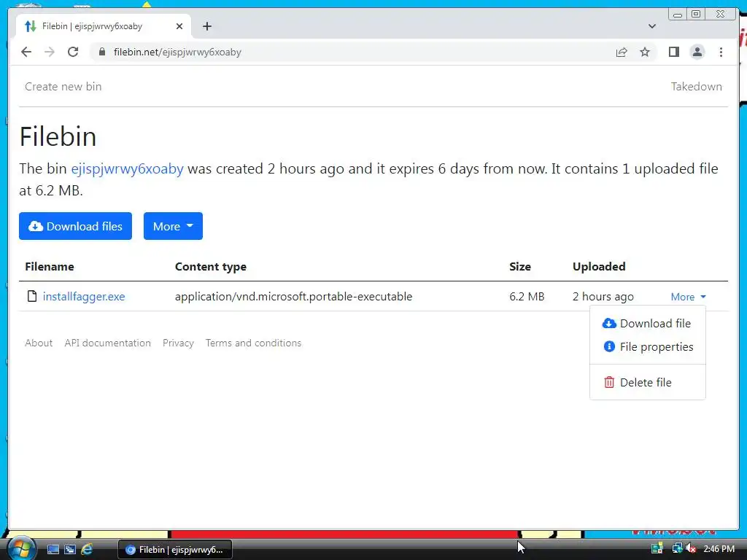
Task: Close the Filebin tab
Action: 179,26
